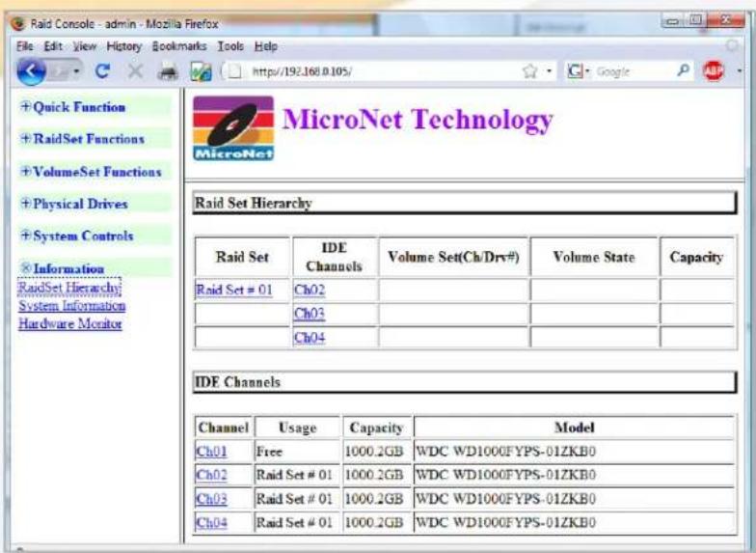Print the page using the printer icon
This screenshot has width=756, height=553.
pos(168,72)
